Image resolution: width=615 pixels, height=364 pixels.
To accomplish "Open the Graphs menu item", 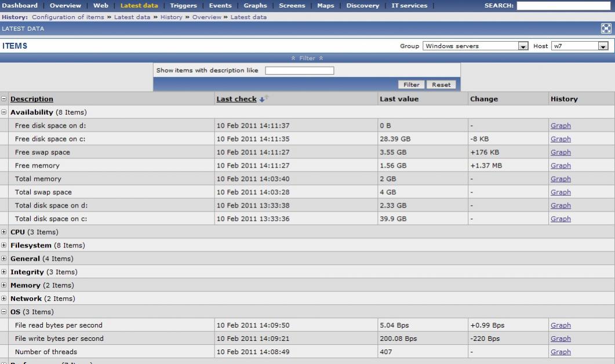I will click(x=255, y=5).
